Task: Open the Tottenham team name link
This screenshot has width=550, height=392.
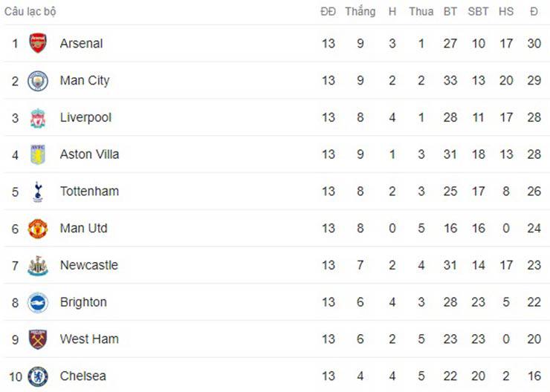Action: click(89, 192)
